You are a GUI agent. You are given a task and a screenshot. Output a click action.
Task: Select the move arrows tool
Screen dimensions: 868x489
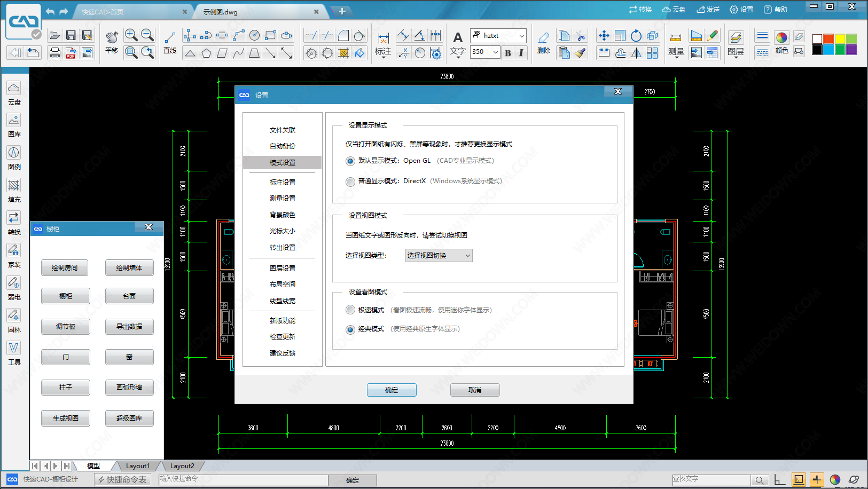[x=604, y=36]
